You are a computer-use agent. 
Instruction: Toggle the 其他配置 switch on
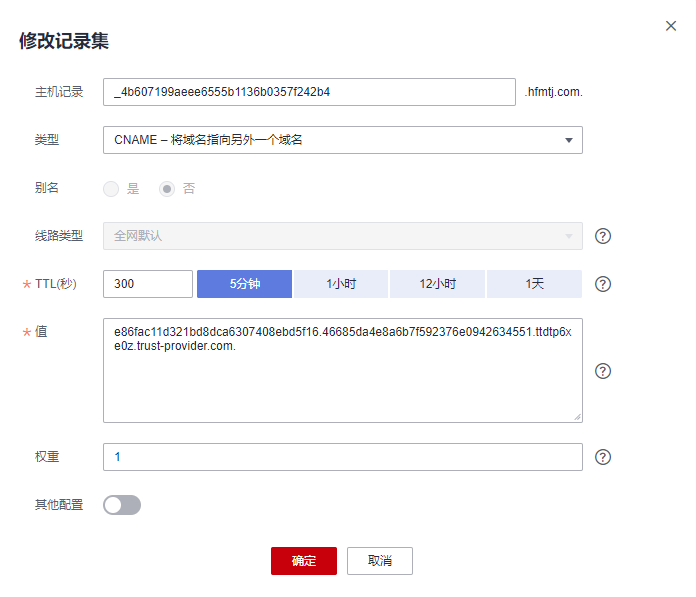click(122, 505)
